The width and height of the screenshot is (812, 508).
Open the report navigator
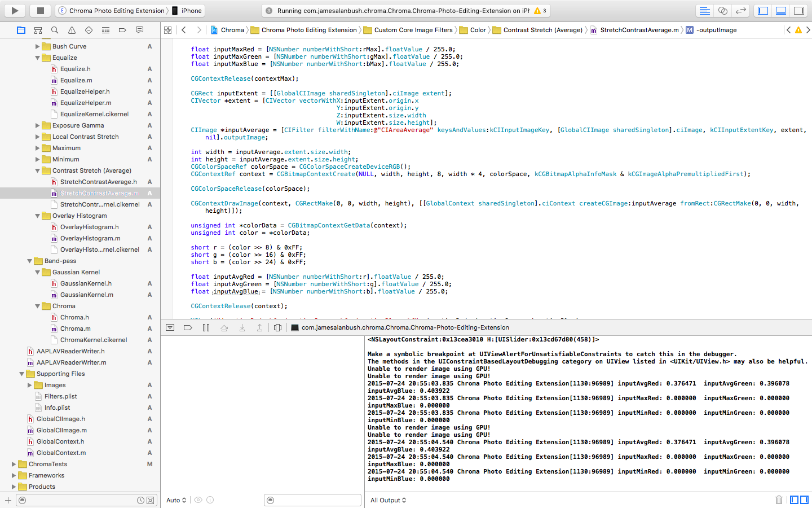139,30
